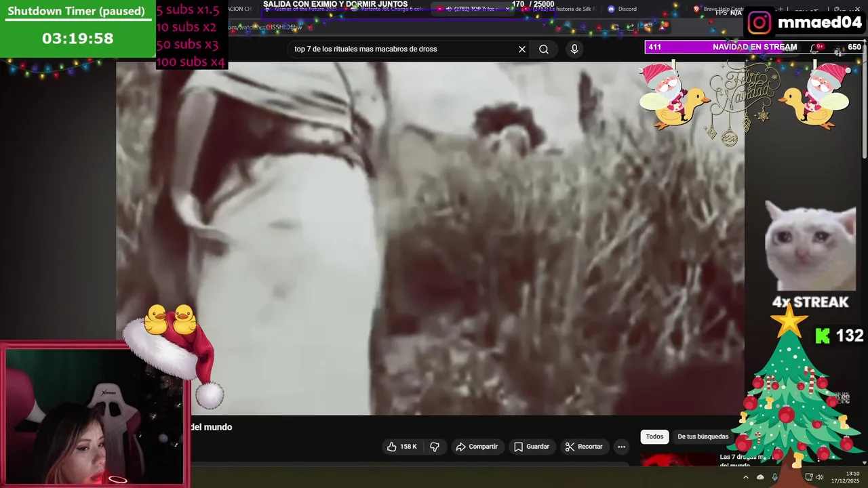Select the 'Todos' filter chip
This screenshot has width=868, height=488.
click(x=654, y=436)
